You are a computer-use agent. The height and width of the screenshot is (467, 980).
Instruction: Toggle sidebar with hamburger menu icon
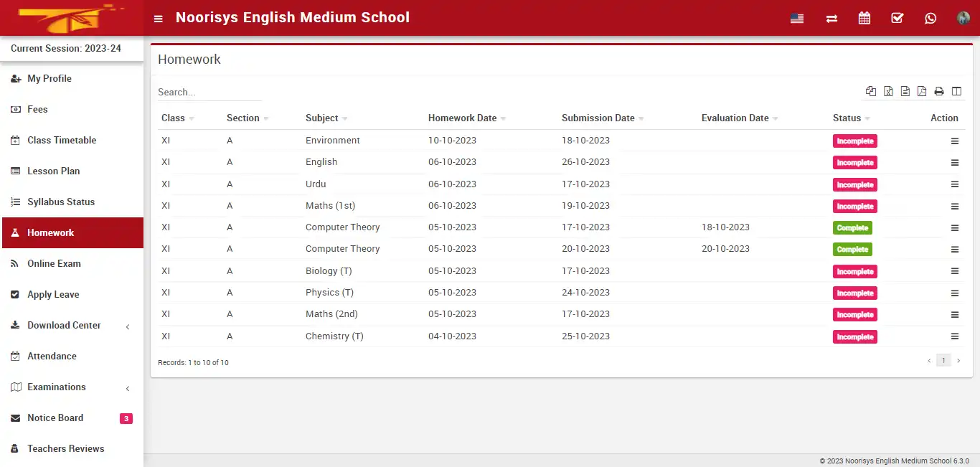pos(159,19)
